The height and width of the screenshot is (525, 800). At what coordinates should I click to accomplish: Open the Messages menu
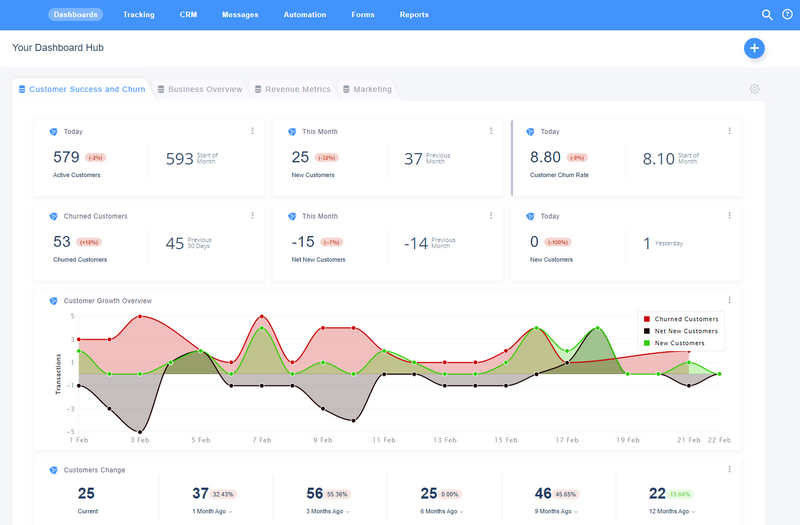click(x=240, y=15)
